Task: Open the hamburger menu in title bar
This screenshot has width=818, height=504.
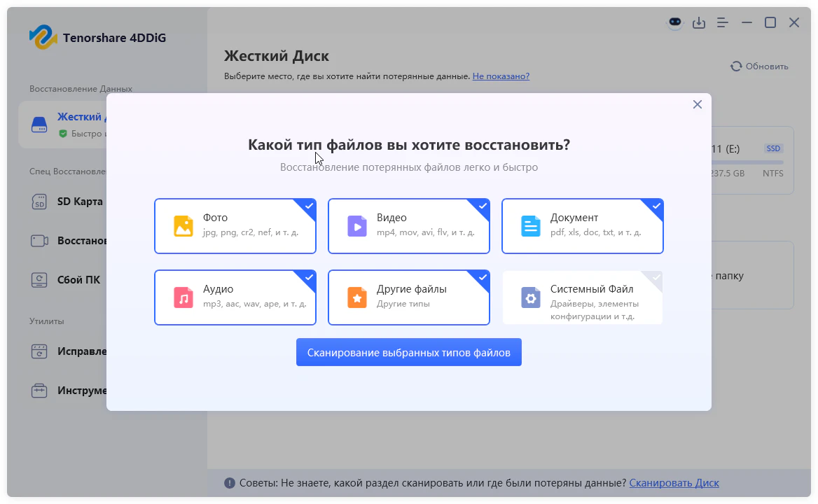Action: coord(723,22)
